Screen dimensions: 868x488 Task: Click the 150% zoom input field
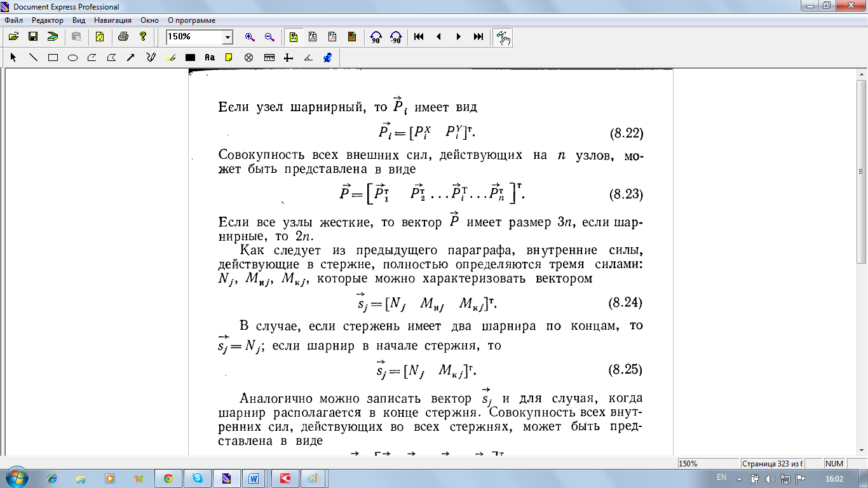194,37
